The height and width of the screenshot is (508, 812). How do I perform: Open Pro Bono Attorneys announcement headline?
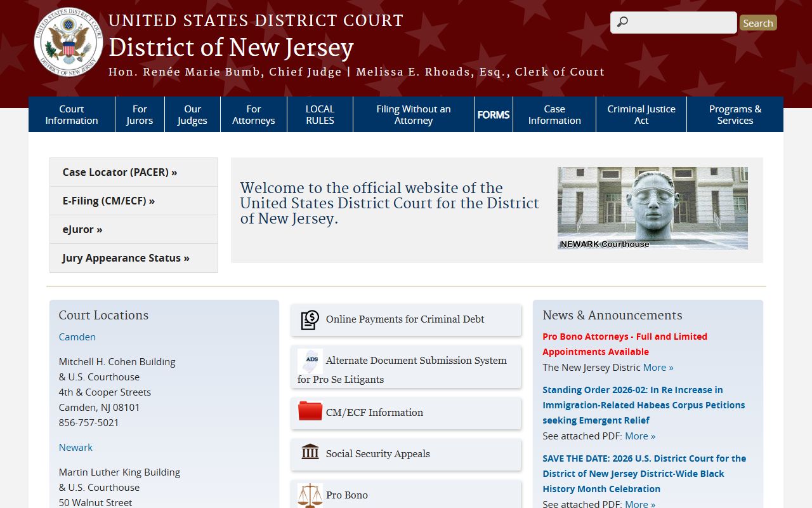point(625,344)
